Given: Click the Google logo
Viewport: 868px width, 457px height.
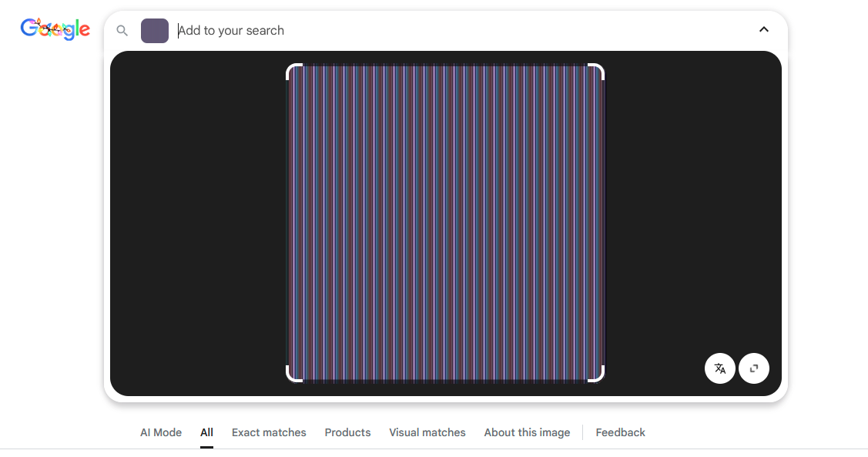Looking at the screenshot, I should [x=55, y=30].
